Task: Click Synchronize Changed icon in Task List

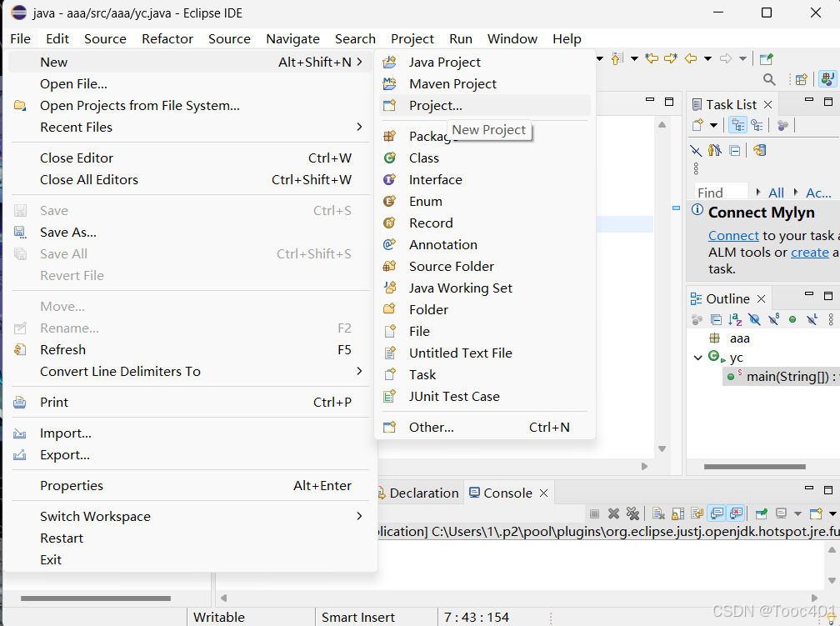Action: click(x=760, y=150)
